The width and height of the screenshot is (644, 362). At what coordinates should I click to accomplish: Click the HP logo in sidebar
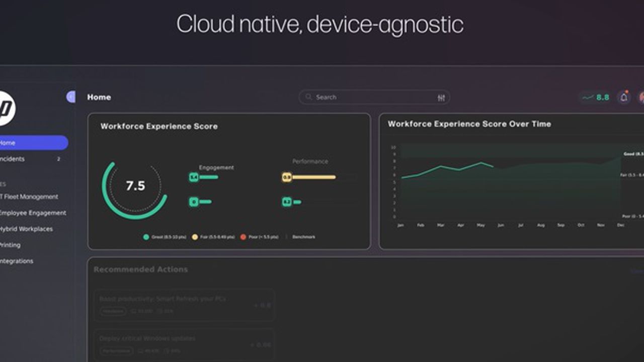click(x=6, y=108)
